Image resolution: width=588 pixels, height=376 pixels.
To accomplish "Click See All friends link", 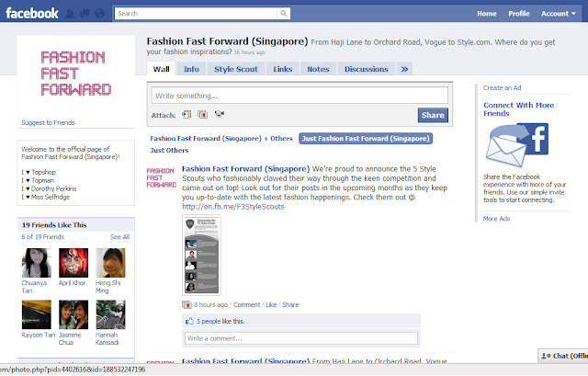I will click(x=119, y=237).
